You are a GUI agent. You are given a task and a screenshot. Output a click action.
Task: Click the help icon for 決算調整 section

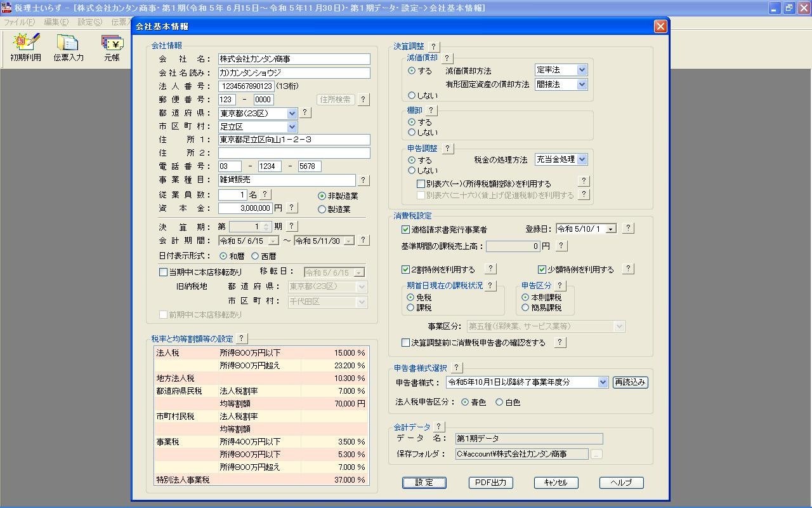click(433, 47)
